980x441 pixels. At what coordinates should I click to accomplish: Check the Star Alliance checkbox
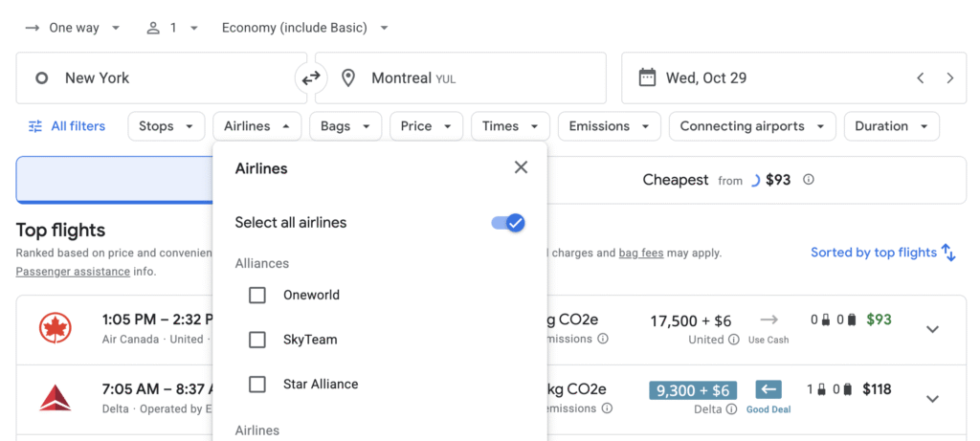coord(257,385)
